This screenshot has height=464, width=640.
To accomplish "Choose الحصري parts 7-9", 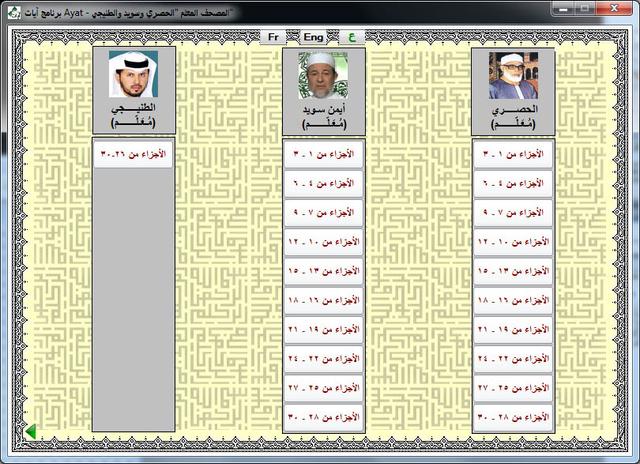I will pyautogui.click(x=513, y=213).
